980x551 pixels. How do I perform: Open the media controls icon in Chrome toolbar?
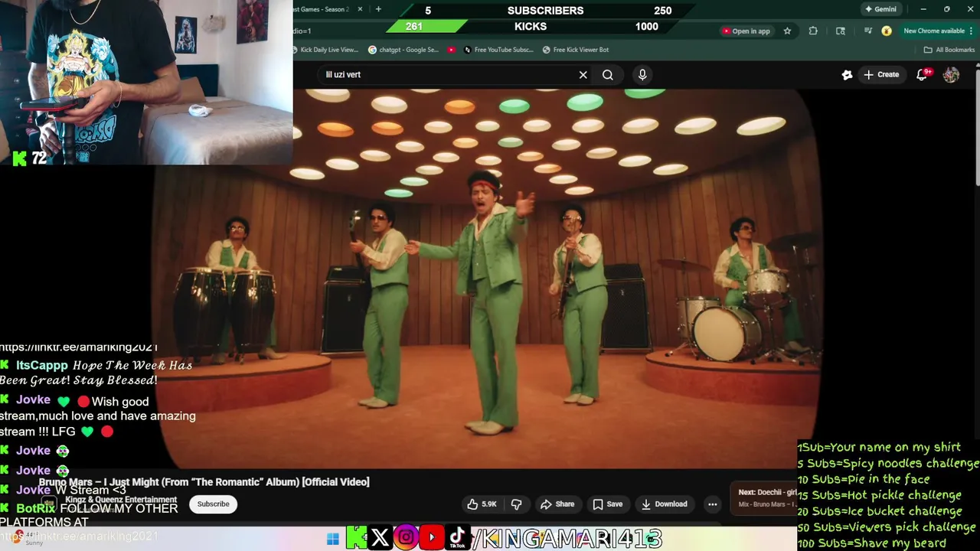(x=867, y=31)
